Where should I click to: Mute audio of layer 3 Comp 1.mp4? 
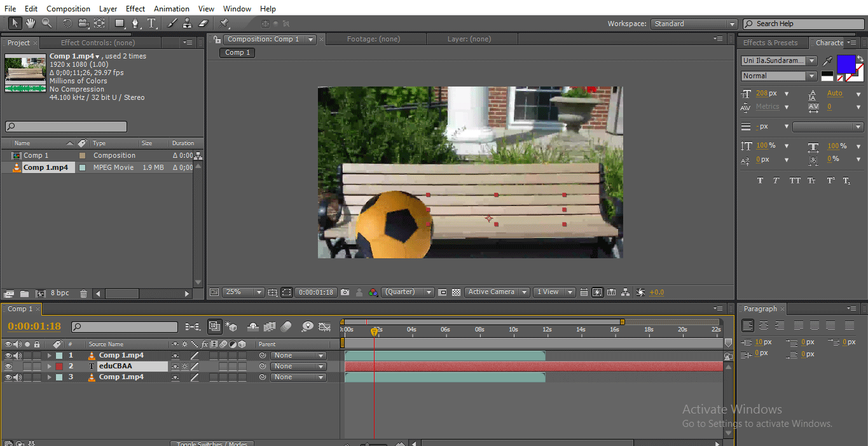pos(17,377)
